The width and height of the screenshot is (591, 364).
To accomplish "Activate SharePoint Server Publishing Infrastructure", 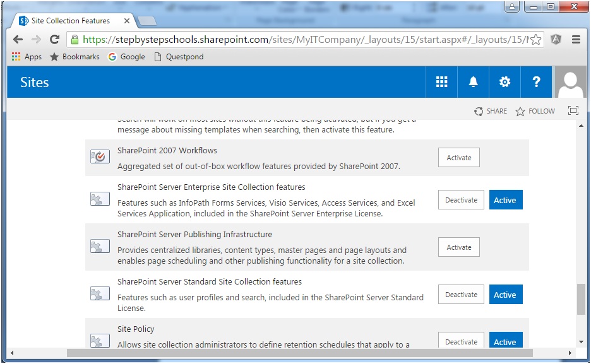I will (458, 247).
